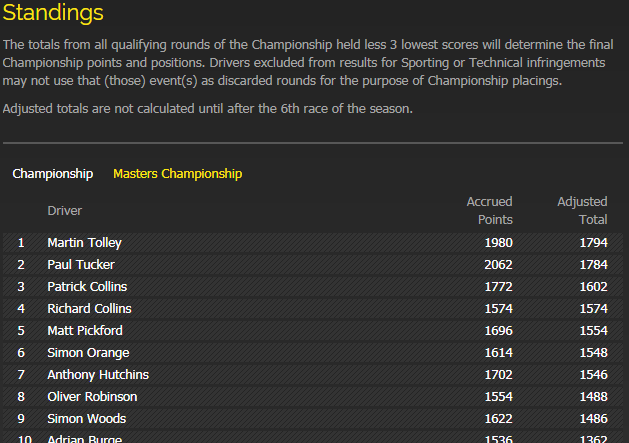
Task: Click the Driver column header
Action: (65, 211)
